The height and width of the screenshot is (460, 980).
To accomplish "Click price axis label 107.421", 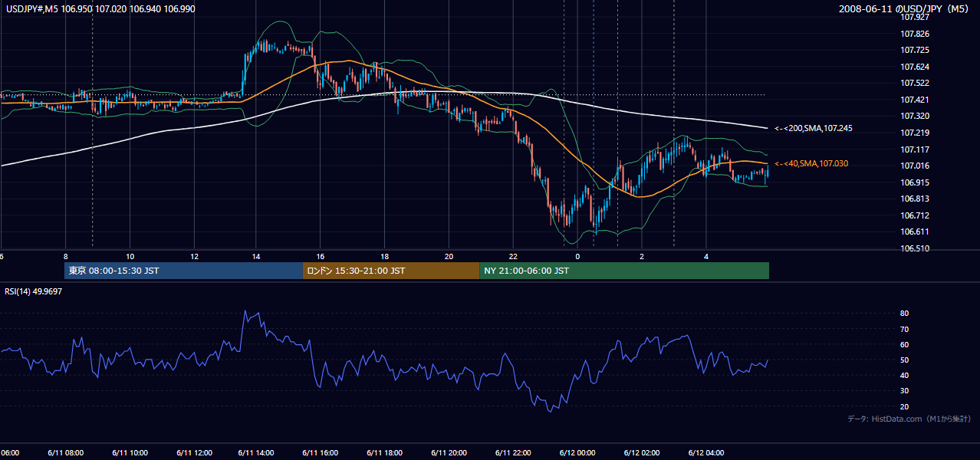I will [x=916, y=100].
